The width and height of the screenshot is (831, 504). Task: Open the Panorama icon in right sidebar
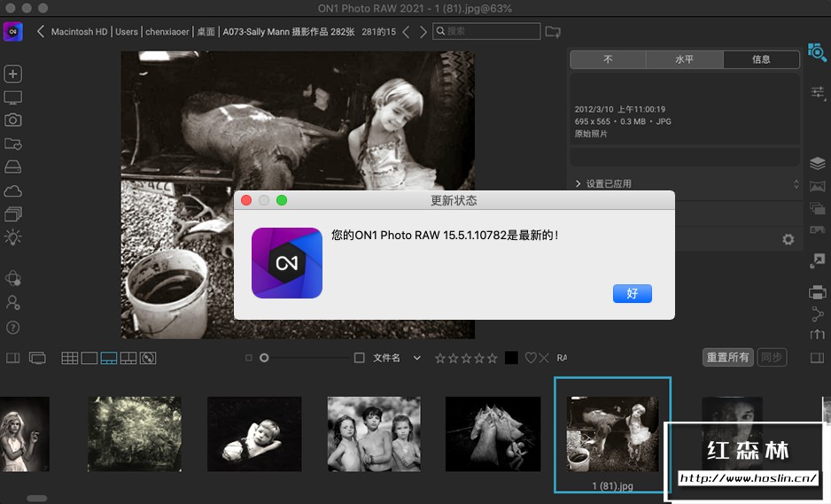817,186
